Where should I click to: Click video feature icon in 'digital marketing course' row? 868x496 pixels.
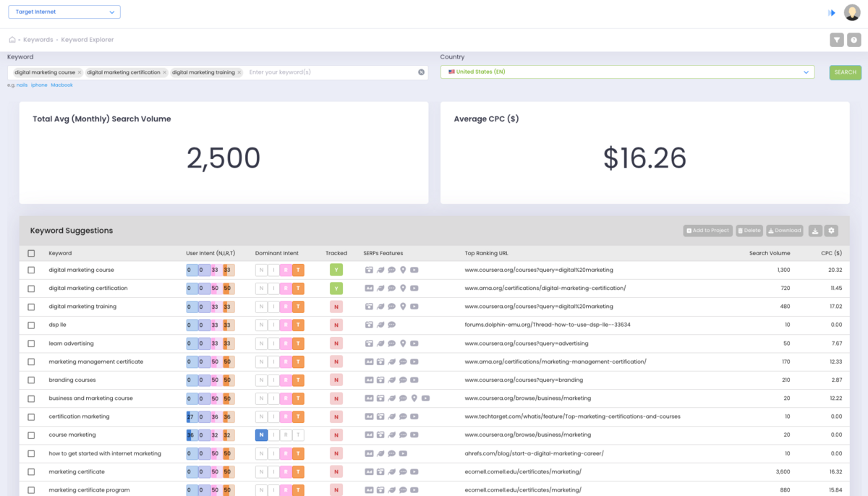click(414, 270)
